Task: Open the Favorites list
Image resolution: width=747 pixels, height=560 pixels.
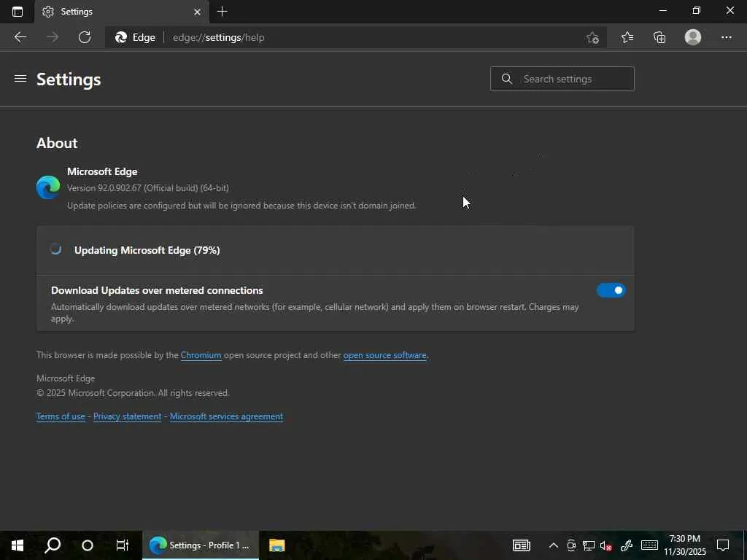Action: 627,37
